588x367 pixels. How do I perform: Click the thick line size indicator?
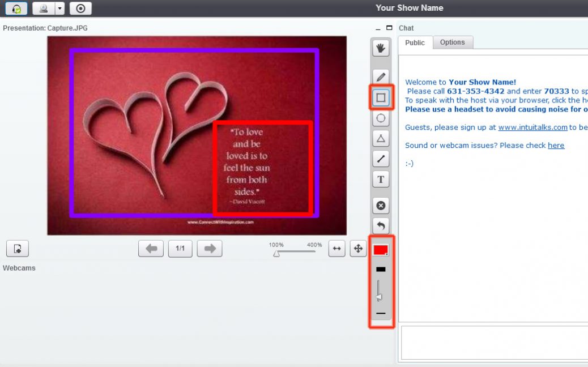pos(381,269)
